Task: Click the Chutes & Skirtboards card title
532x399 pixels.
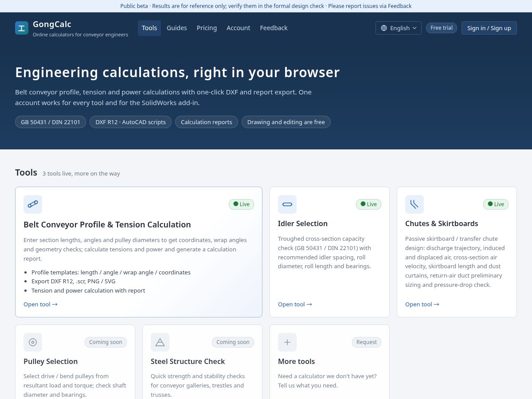Action: (442, 224)
